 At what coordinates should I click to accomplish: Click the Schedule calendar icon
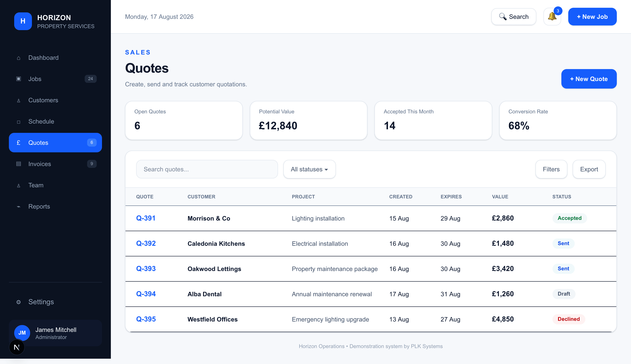tap(19, 122)
